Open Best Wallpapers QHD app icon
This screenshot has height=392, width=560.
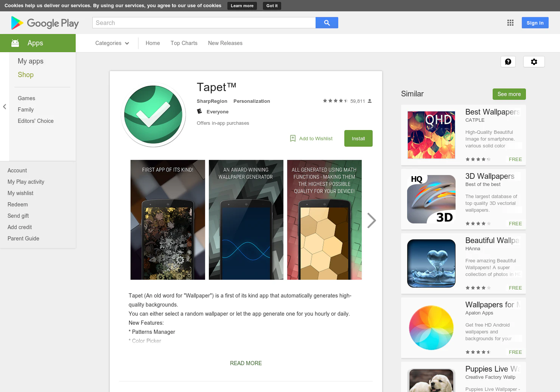(x=431, y=135)
